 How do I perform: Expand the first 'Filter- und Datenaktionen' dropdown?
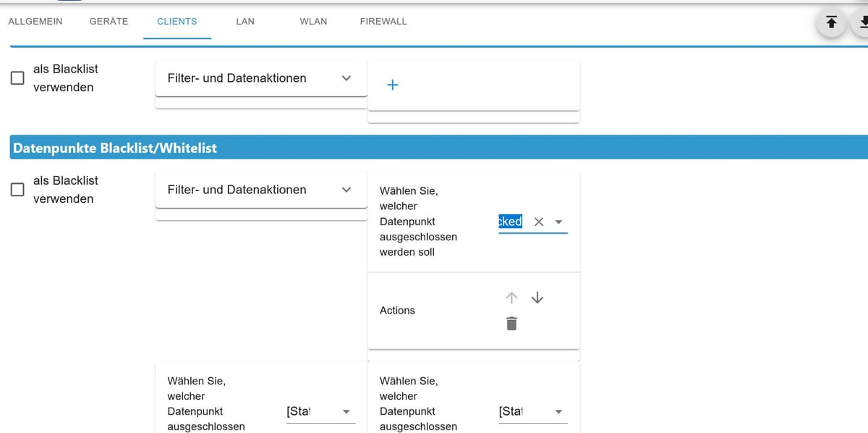point(261,78)
